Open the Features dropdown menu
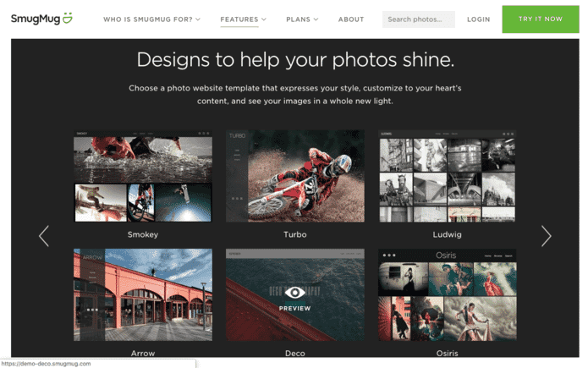 coord(243,19)
